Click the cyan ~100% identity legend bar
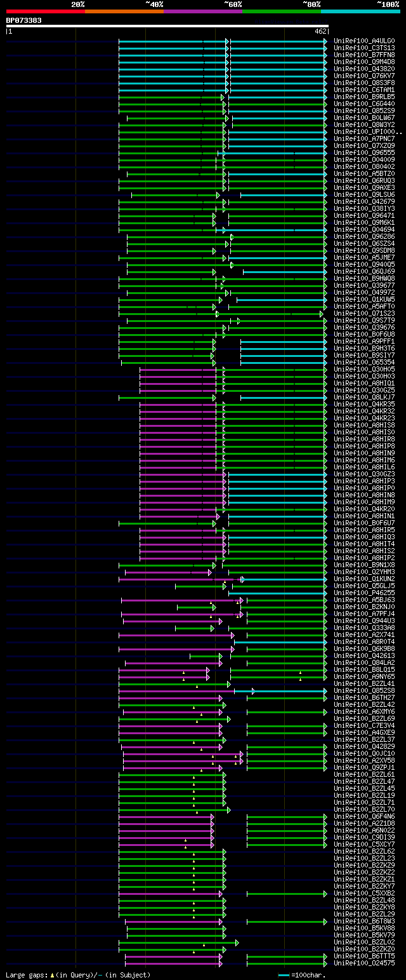 [x=360, y=11]
